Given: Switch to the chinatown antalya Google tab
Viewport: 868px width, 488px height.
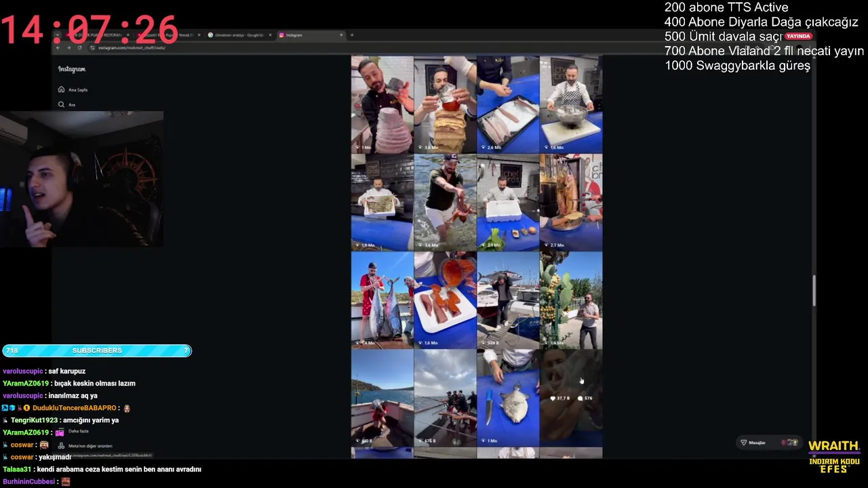Looking at the screenshot, I should (x=239, y=35).
